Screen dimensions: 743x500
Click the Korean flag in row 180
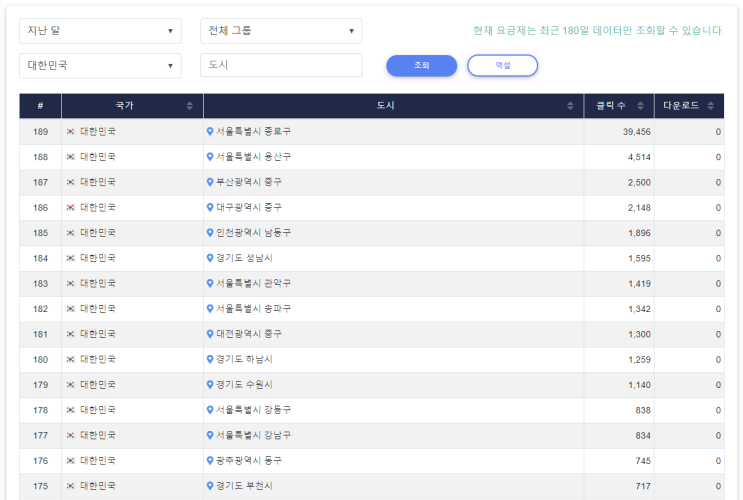coord(71,359)
